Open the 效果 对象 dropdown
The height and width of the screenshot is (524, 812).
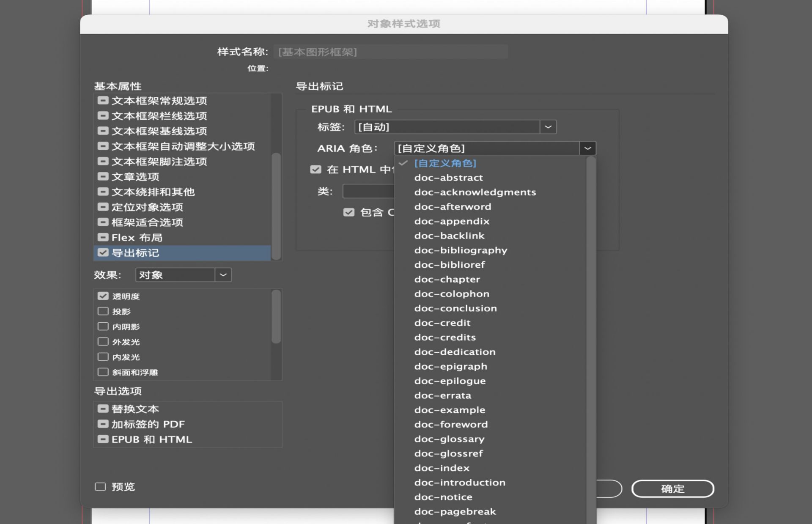223,275
